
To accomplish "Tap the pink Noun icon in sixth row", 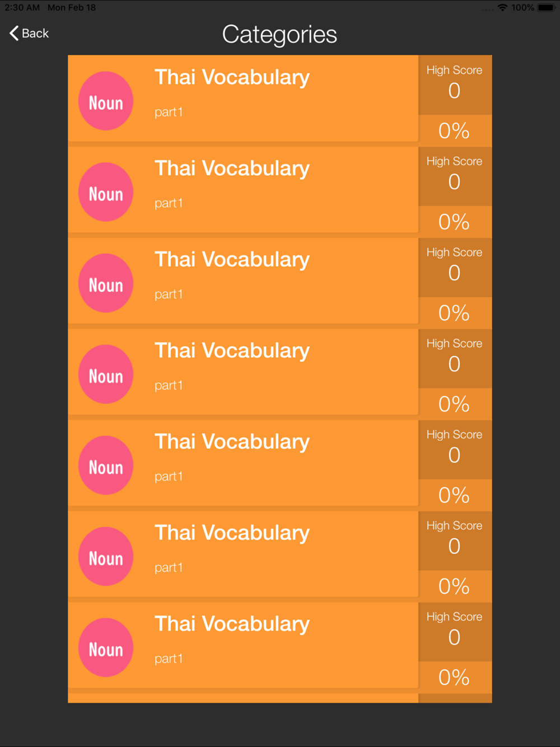I will click(106, 557).
